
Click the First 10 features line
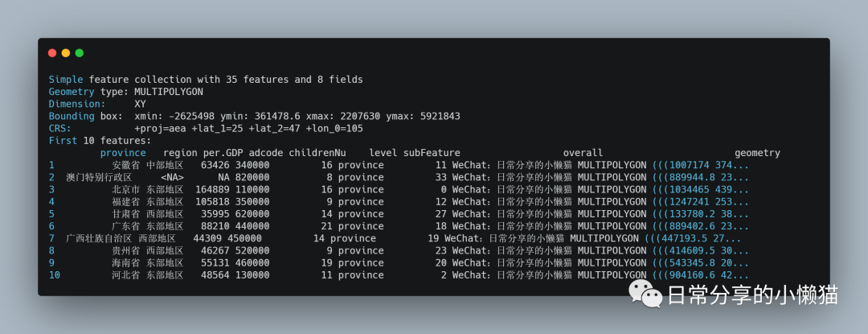100,141
